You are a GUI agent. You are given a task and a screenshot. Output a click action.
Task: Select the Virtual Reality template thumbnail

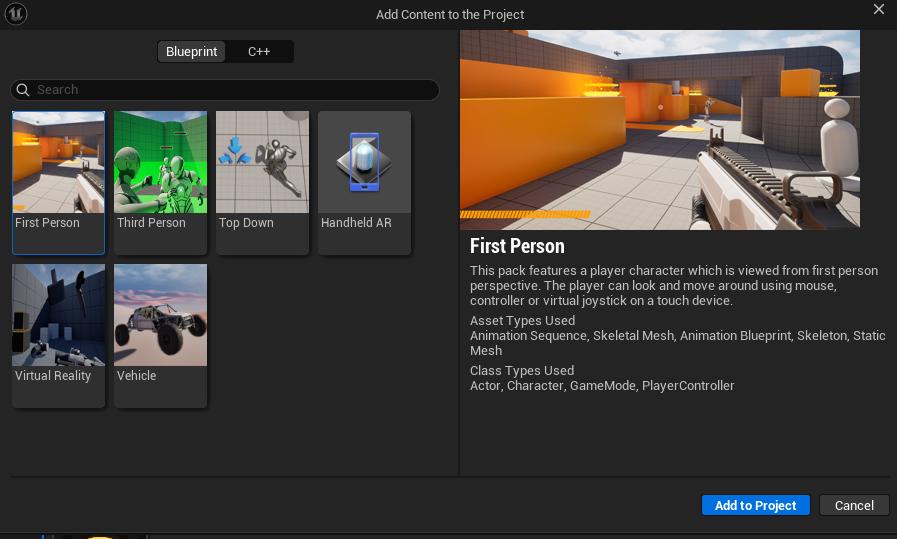click(58, 315)
